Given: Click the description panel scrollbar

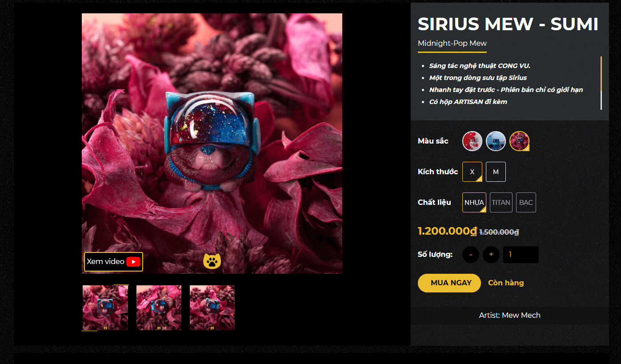Looking at the screenshot, I should (601, 83).
